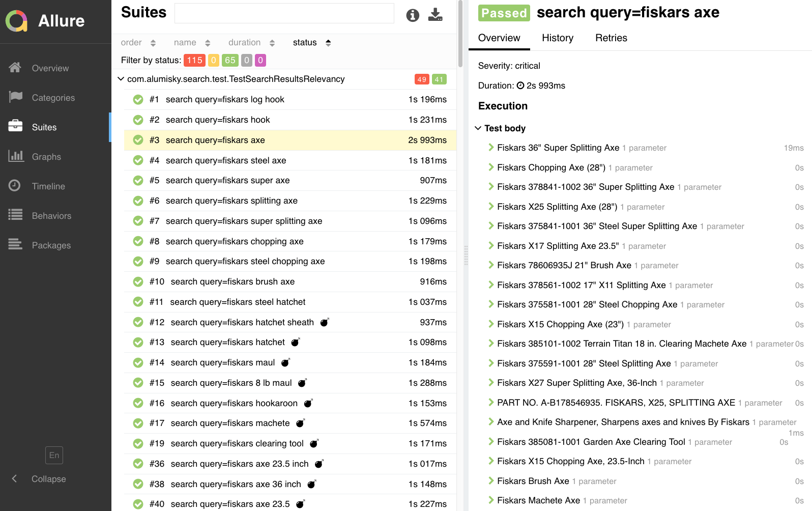Open the Behaviors list icon
The width and height of the screenshot is (812, 511).
pyautogui.click(x=15, y=215)
